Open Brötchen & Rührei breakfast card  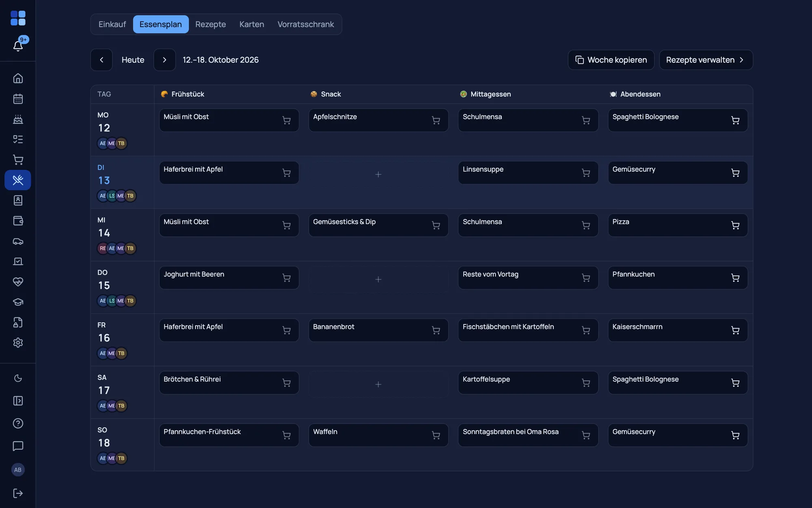point(229,382)
